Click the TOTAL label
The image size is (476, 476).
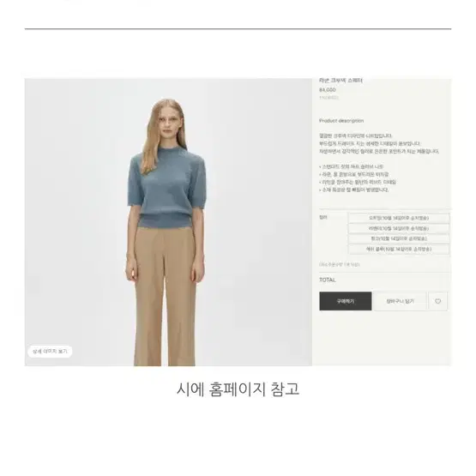(x=328, y=280)
